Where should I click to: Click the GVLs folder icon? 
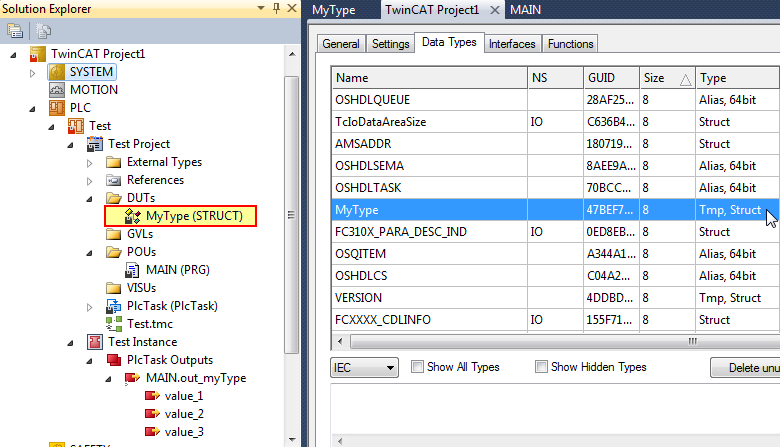point(113,234)
